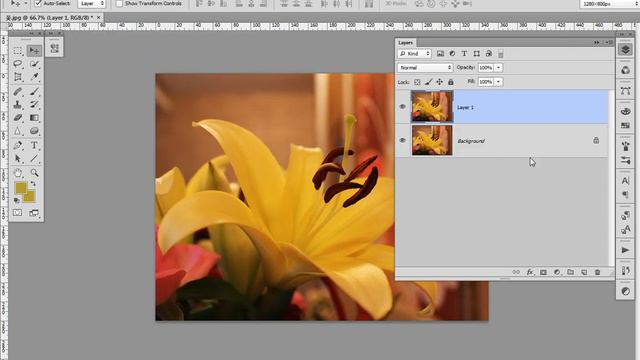Select the Pen tool
Image resolution: width=640 pixels, height=360 pixels.
point(18,145)
